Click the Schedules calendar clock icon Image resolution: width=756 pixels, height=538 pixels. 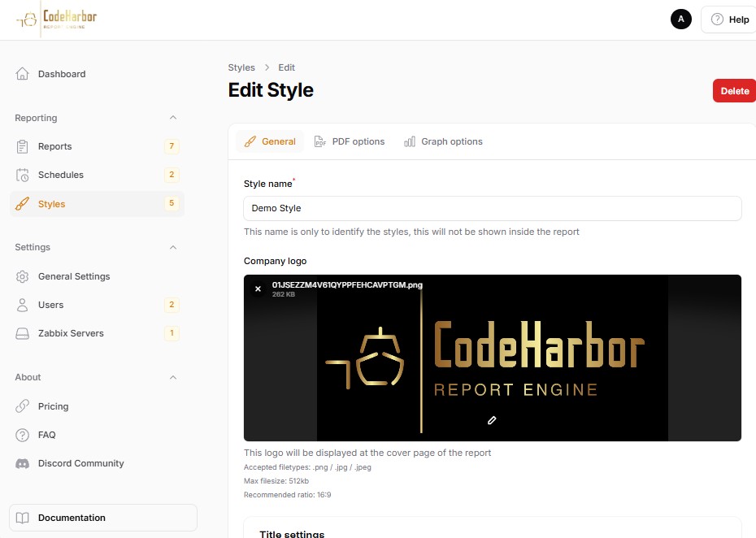pos(22,175)
